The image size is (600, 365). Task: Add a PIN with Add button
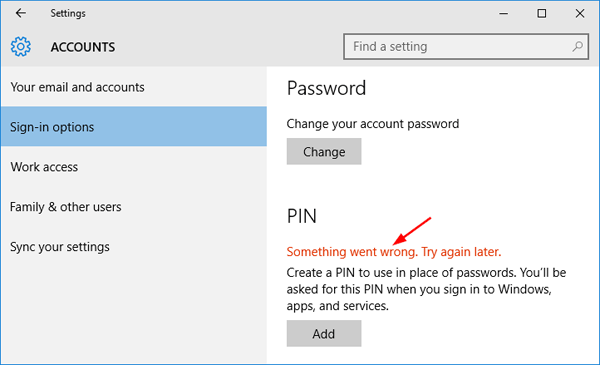[x=324, y=334]
